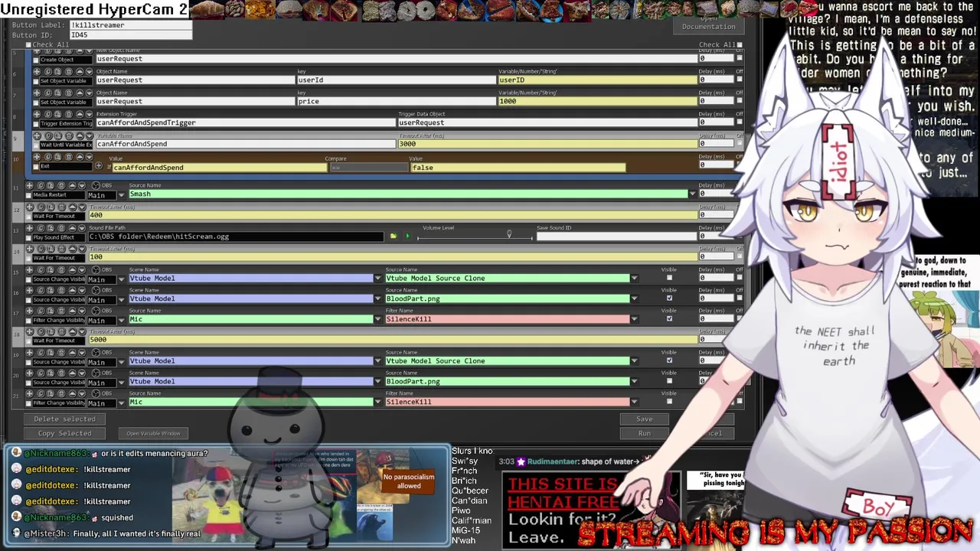Viewport: 980px width, 551px height.
Task: Copy action icon on Media Restart row
Action: coord(41,185)
